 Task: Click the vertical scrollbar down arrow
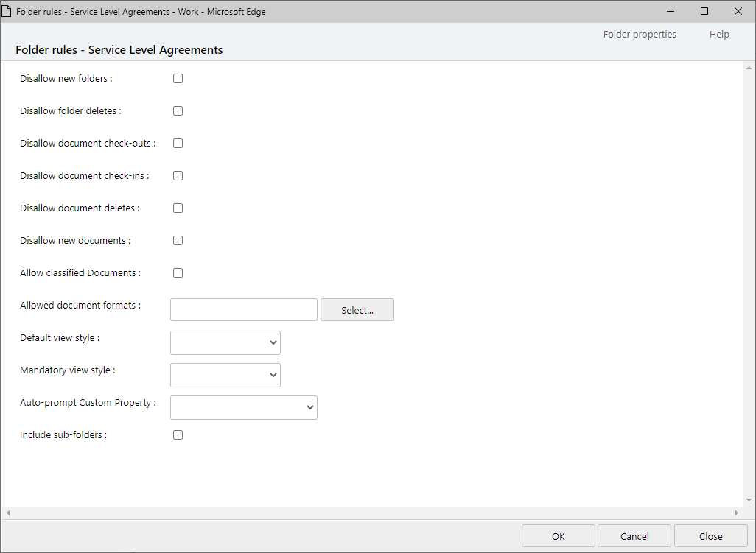point(749,500)
